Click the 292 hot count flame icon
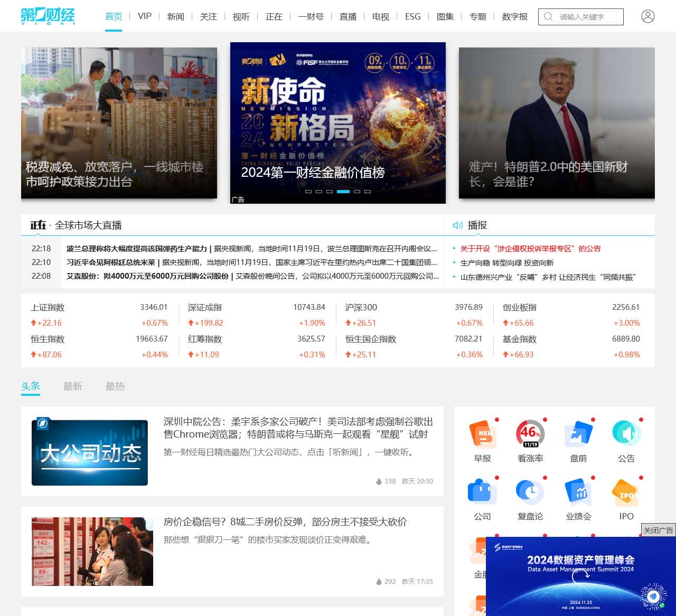 379,582
